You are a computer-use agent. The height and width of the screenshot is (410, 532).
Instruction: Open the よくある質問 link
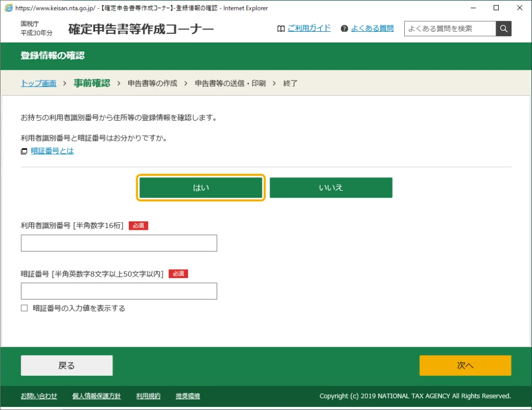(373, 28)
